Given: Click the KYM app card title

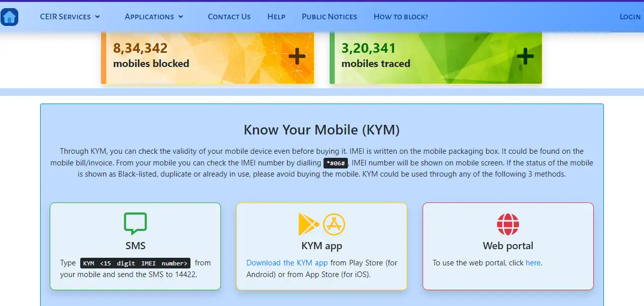Looking at the screenshot, I should (x=321, y=246).
